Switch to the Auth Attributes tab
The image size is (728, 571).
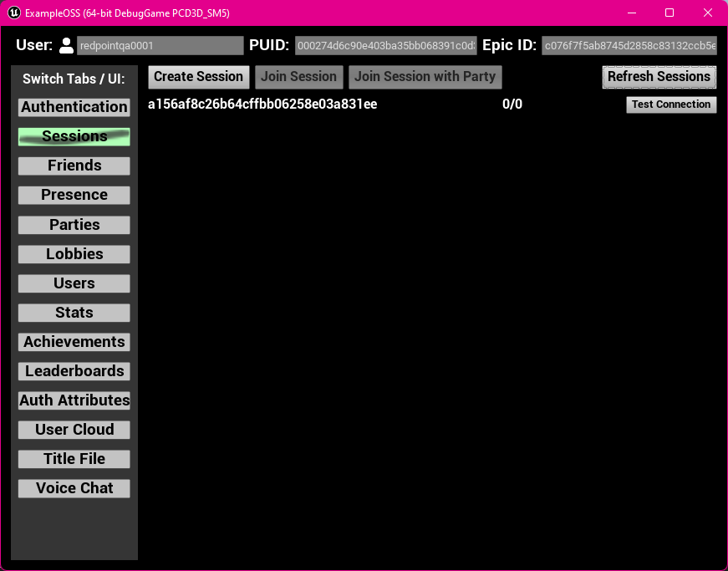[74, 400]
